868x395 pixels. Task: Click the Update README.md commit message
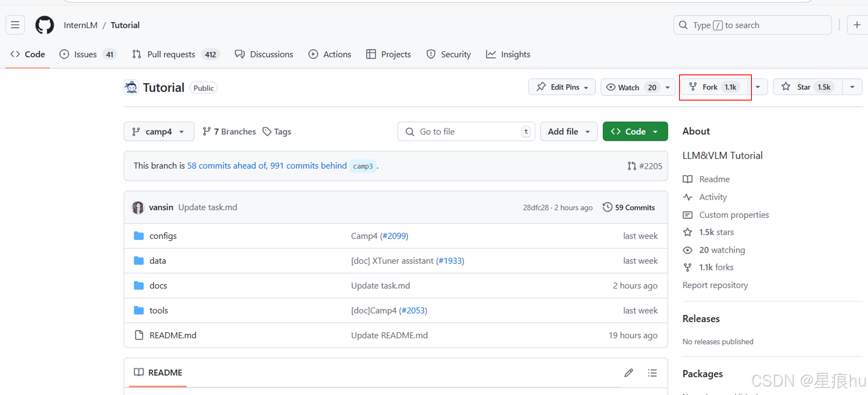[x=389, y=335]
